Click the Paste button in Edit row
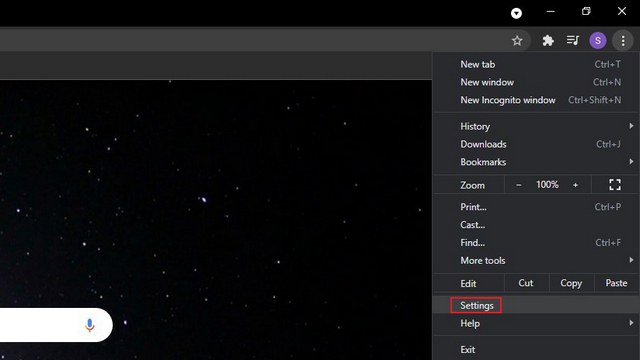Viewport: 640px width, 360px height. click(616, 283)
